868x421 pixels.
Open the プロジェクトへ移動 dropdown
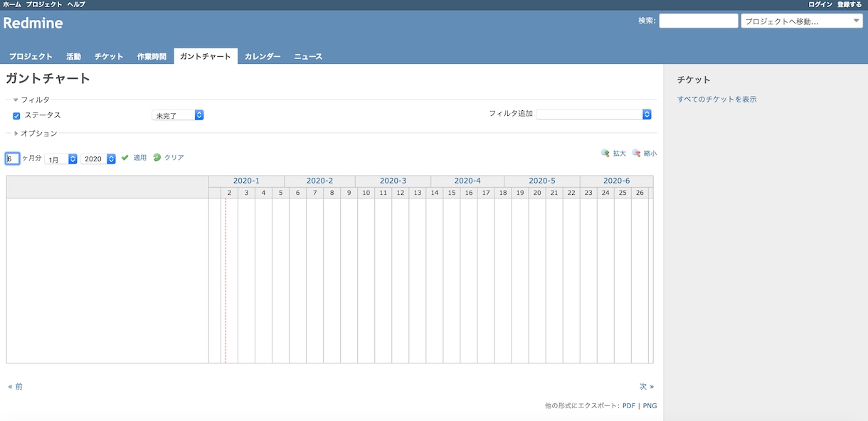pos(802,21)
